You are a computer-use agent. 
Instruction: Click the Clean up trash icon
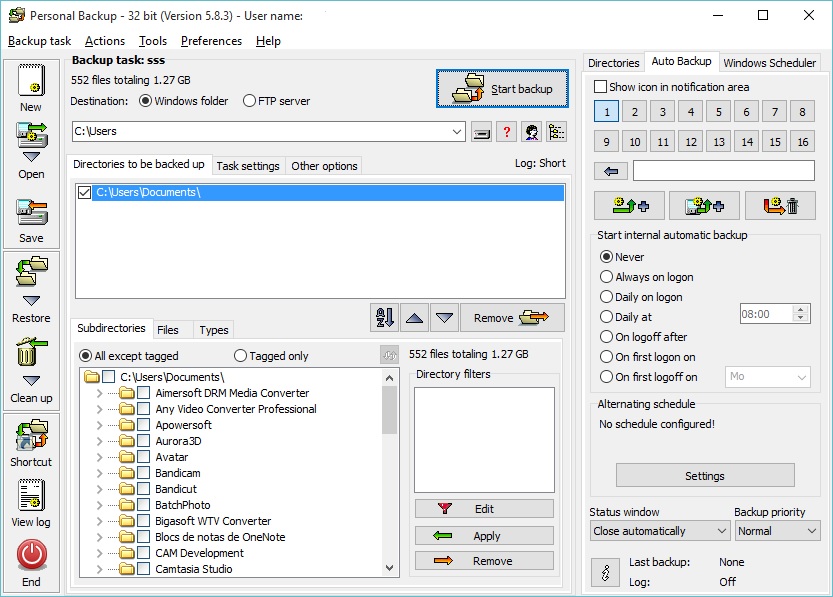31,352
